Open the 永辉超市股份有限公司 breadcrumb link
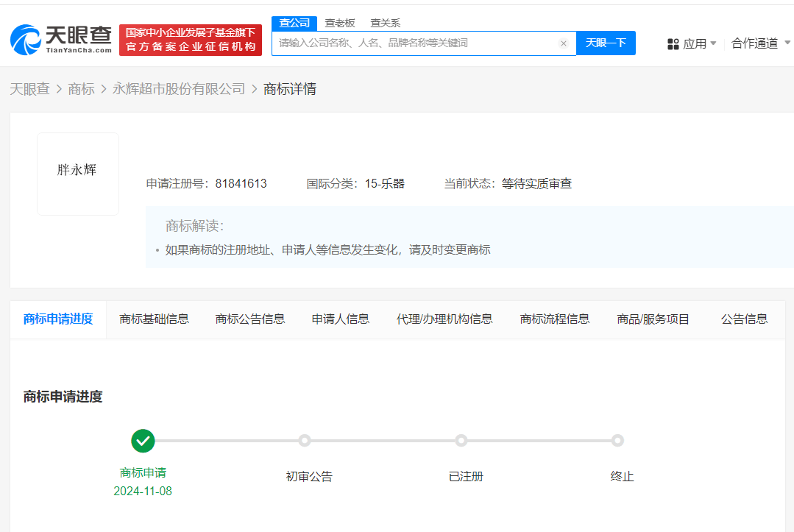794x532 pixels. coord(178,89)
